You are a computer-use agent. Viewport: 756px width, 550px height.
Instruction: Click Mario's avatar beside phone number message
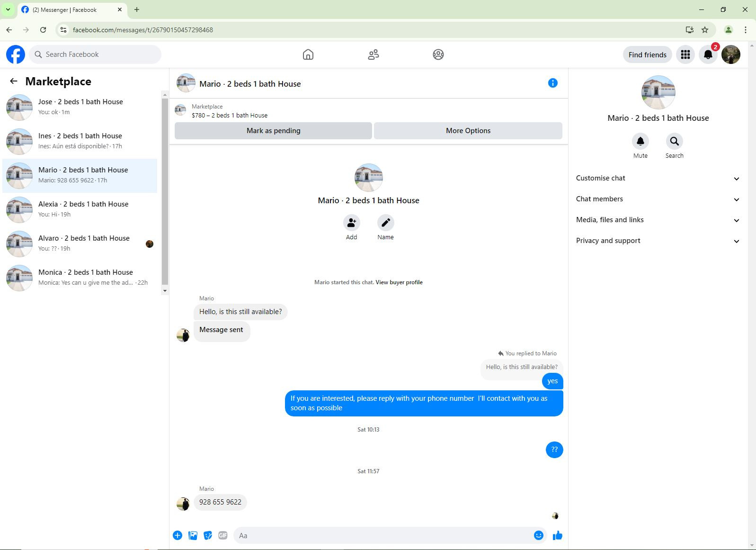(x=183, y=503)
